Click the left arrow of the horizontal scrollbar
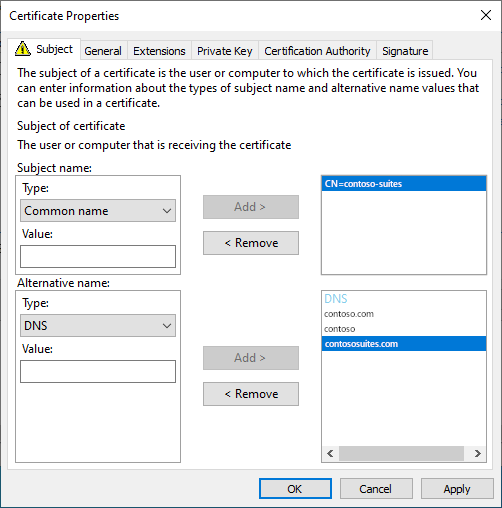Viewport: 502px width, 508px height. [330, 453]
